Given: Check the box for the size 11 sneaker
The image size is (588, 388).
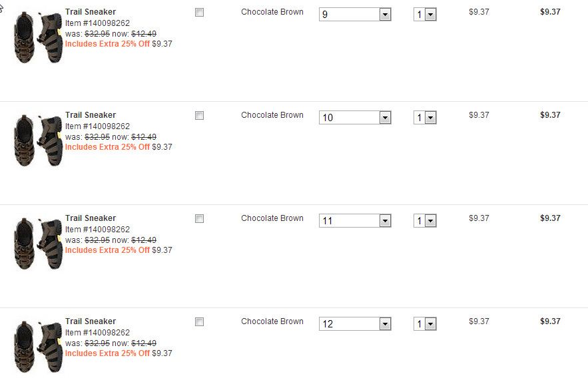Looking at the screenshot, I should tap(199, 219).
